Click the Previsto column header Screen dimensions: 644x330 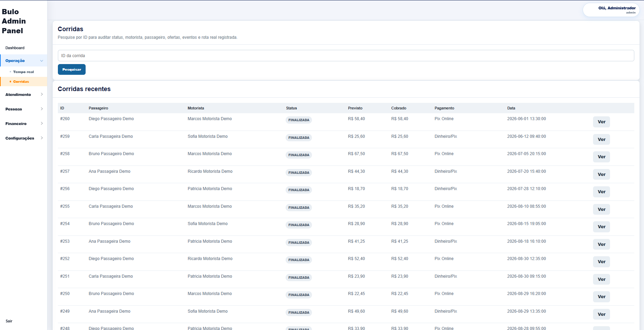point(355,108)
